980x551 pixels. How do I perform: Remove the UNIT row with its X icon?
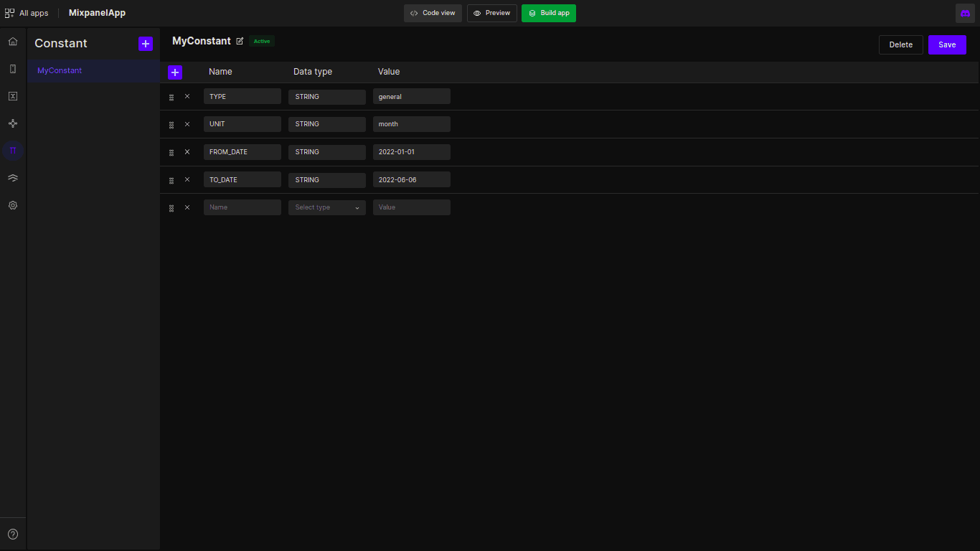(x=187, y=124)
